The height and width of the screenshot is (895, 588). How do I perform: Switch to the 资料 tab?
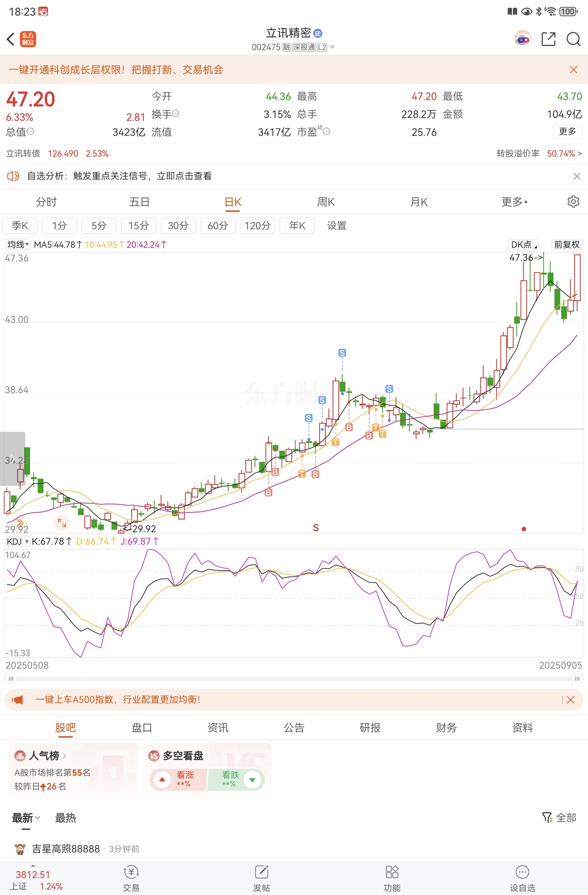tap(522, 728)
